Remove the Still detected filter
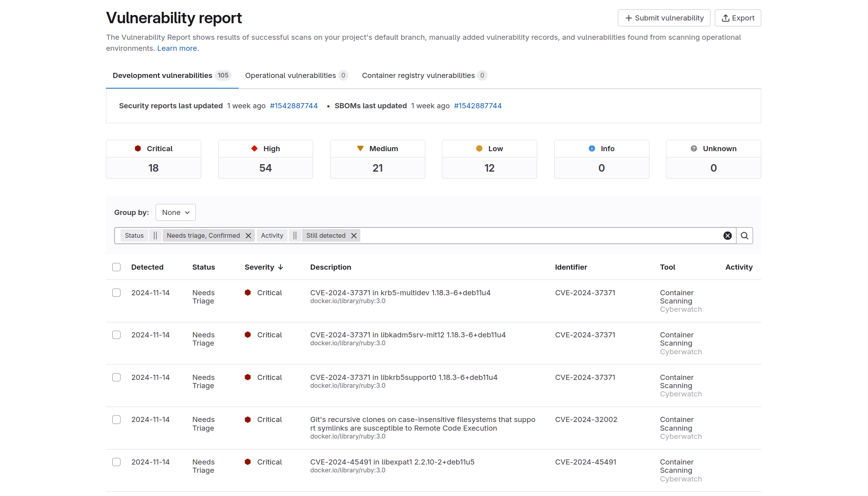 [354, 236]
